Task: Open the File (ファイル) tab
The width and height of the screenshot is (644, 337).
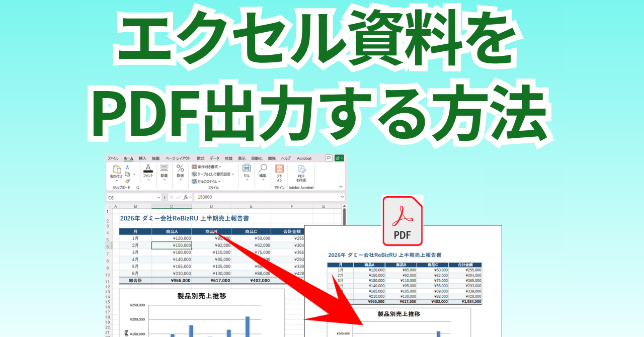Action: click(x=113, y=158)
